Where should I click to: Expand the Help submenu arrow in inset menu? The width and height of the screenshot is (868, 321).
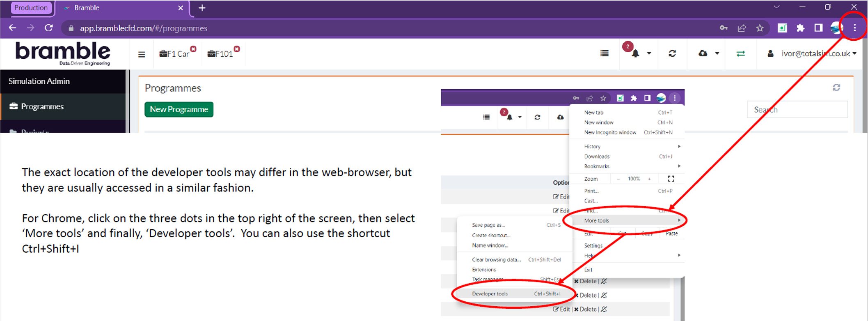coord(679,255)
